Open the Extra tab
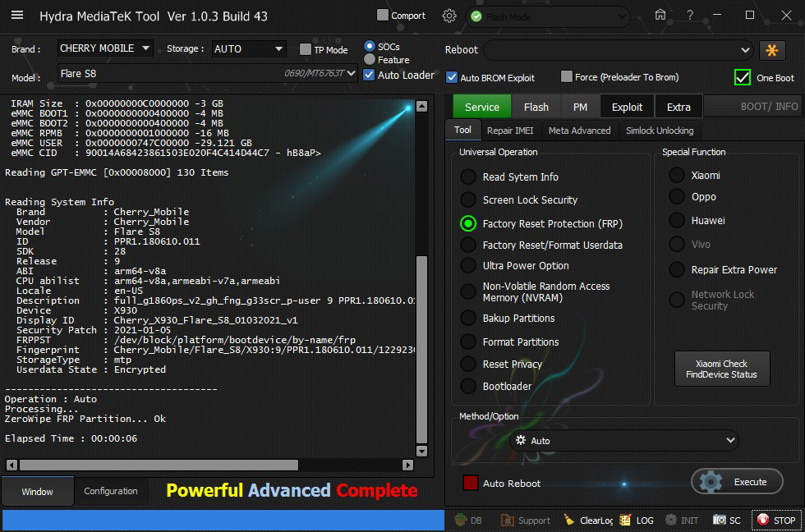805x532 pixels. [x=678, y=108]
